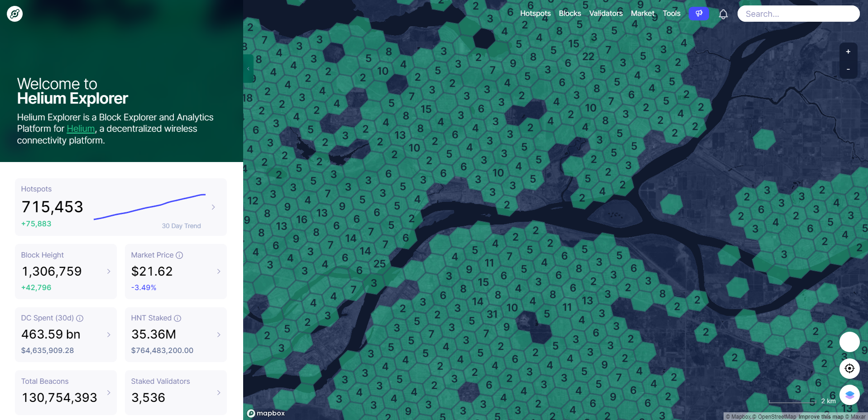Open Blocks menu in top navigation
868x420 pixels.
click(x=570, y=14)
